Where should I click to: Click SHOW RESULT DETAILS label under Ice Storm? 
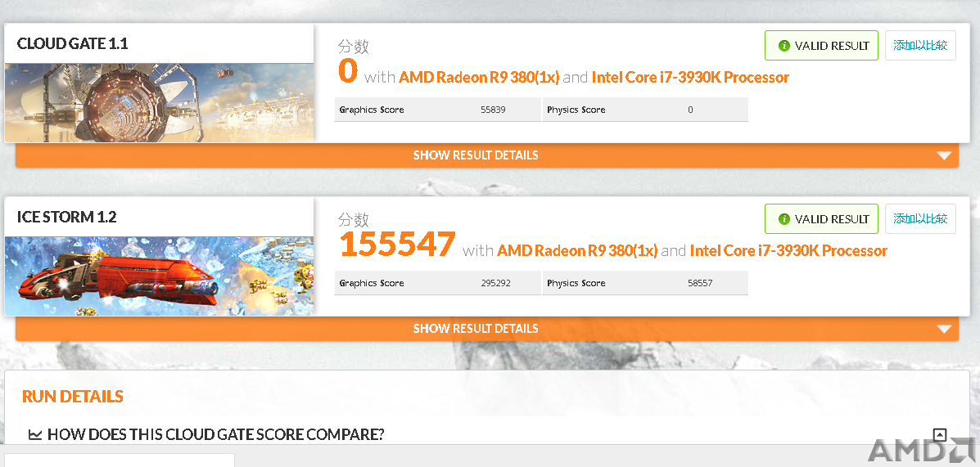476,329
